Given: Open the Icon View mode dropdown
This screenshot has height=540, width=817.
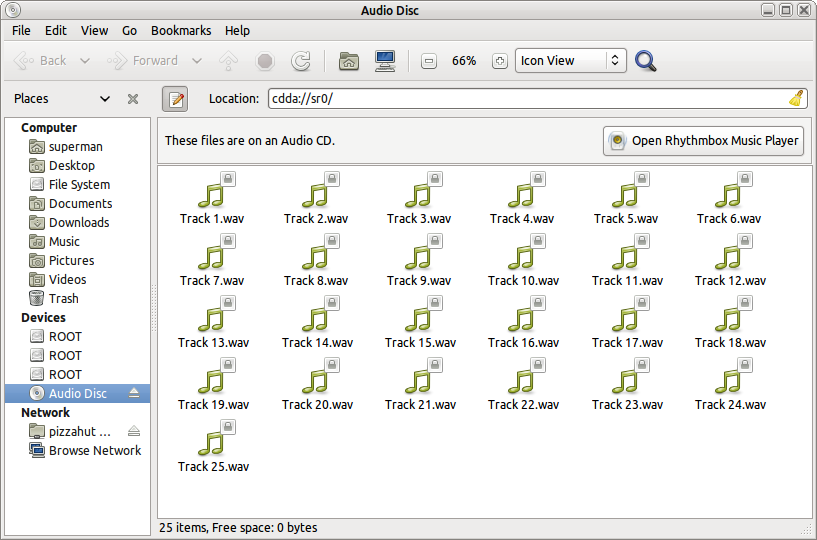Looking at the screenshot, I should tap(571, 60).
